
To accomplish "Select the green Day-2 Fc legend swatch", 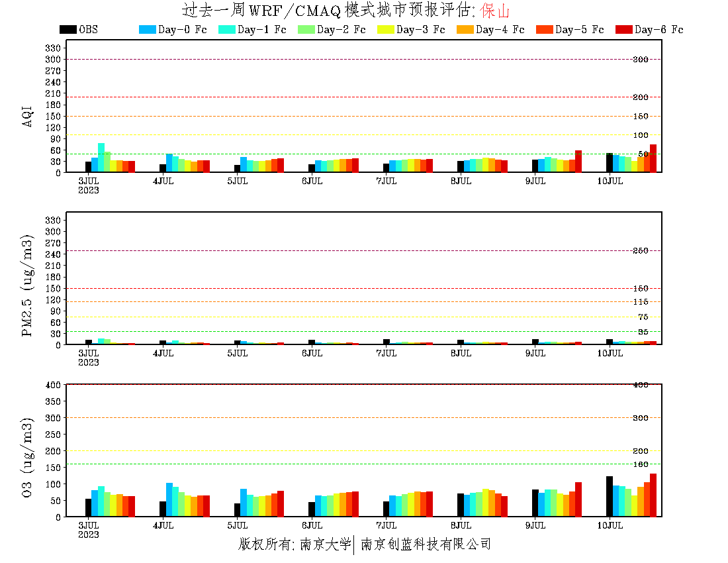I will click(x=306, y=29).
